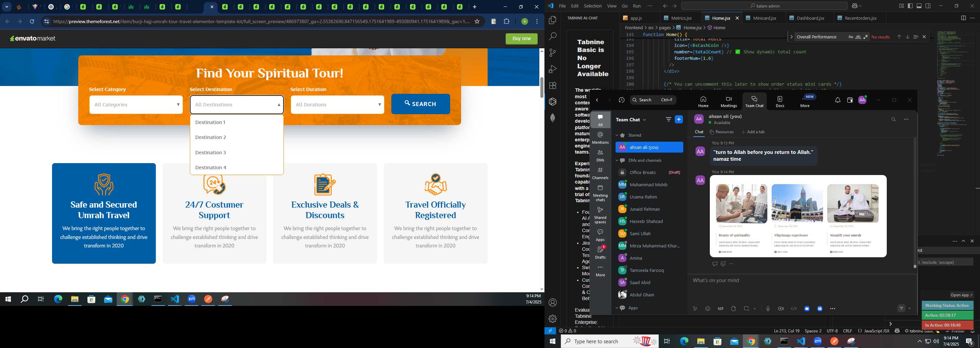Image resolution: width=980 pixels, height=348 pixels.
Task: Open VS Code Manage gear icon
Action: [552, 319]
